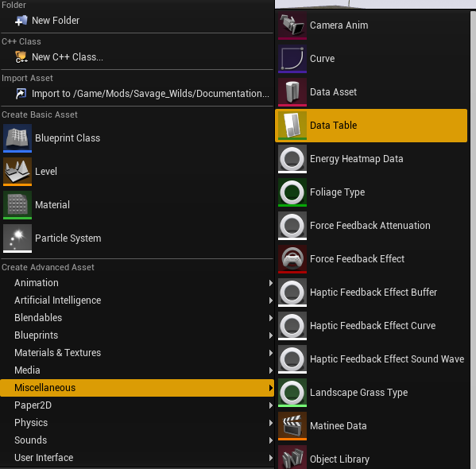This screenshot has height=469, width=476.
Task: Select the Level asset icon
Action: (17, 172)
